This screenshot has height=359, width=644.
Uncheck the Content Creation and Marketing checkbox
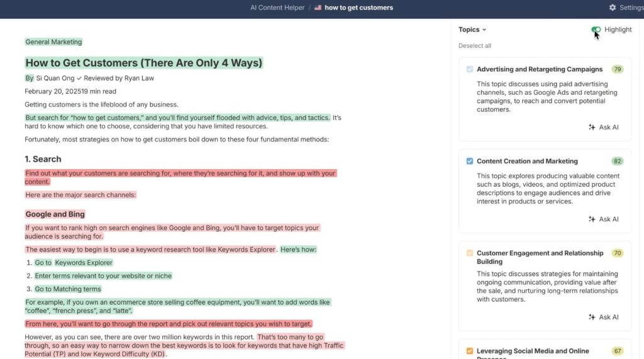(x=470, y=161)
